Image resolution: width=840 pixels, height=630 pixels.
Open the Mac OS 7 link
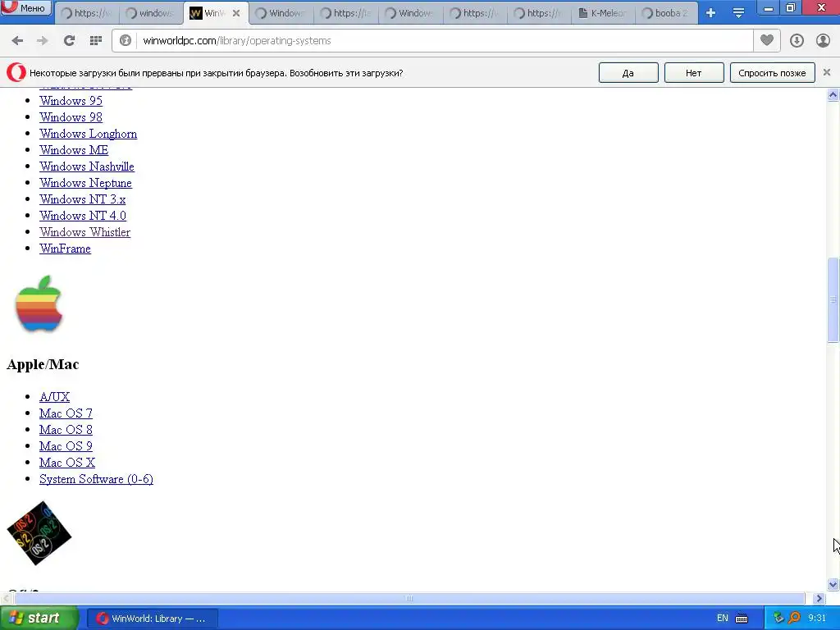point(66,413)
